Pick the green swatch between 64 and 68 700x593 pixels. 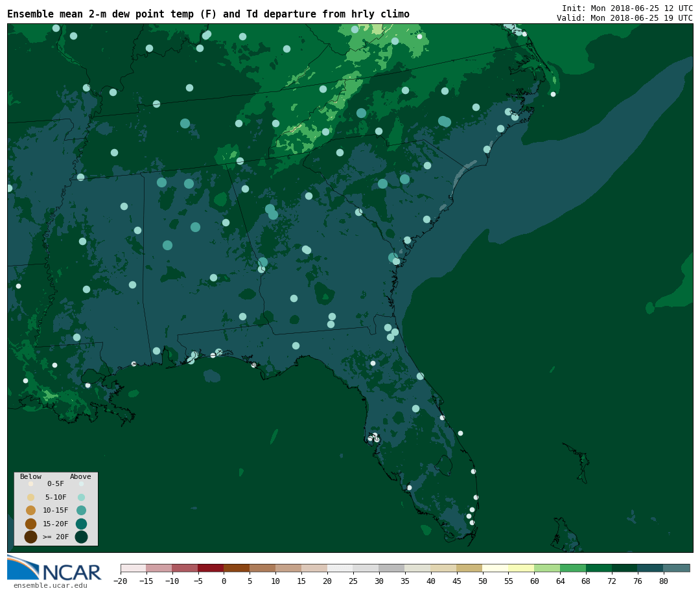pos(573,568)
